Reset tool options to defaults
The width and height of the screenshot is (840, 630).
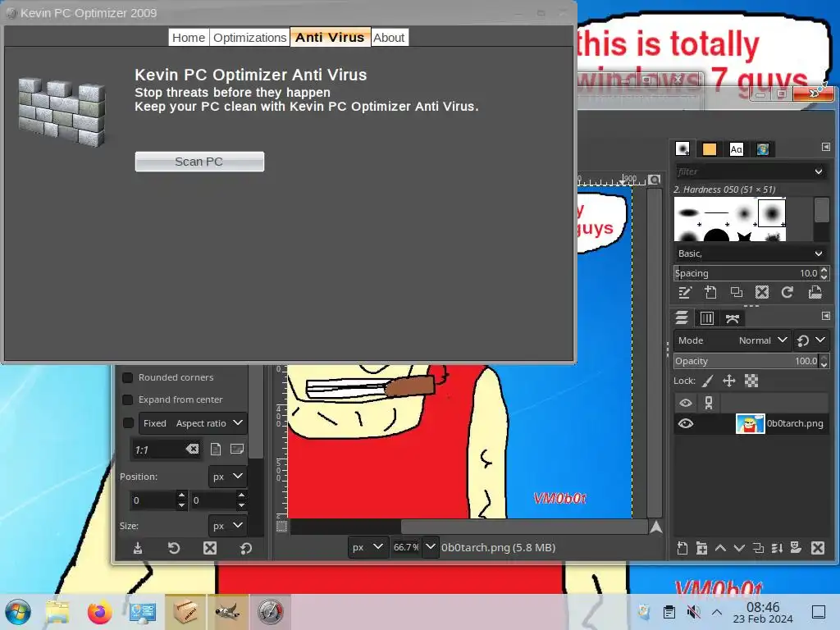(246, 548)
